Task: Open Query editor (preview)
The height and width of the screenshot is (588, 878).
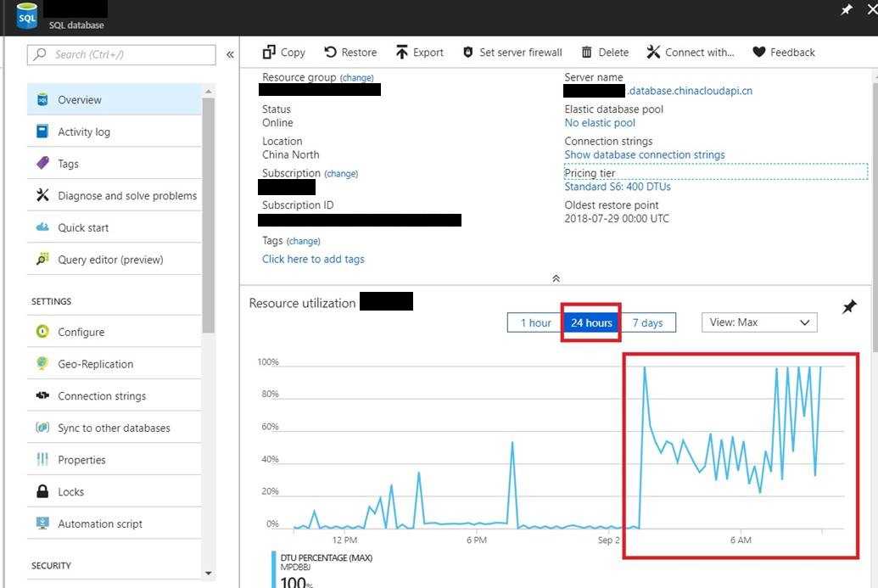Action: (115, 260)
